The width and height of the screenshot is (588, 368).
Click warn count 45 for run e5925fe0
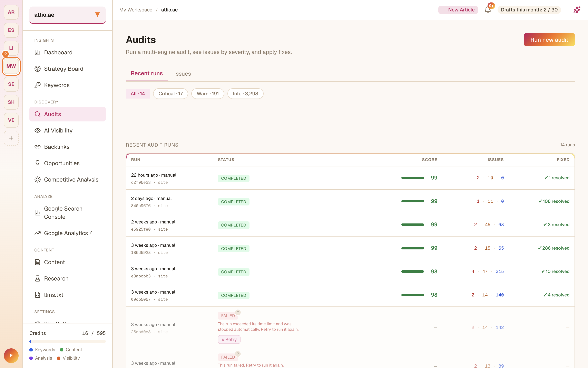tap(487, 225)
